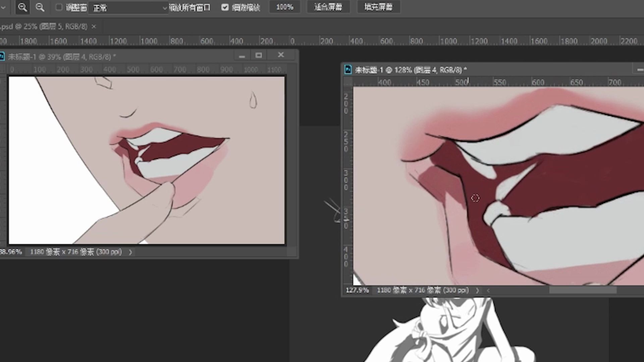The width and height of the screenshot is (644, 362).
Task: Click the 127.9% zoom field in status bar
Action: (x=357, y=290)
